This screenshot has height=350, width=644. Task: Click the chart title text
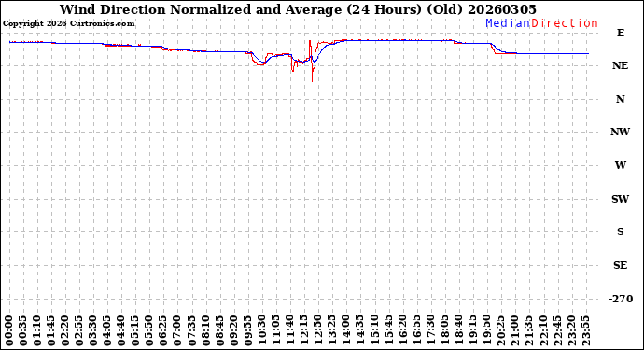(298, 9)
